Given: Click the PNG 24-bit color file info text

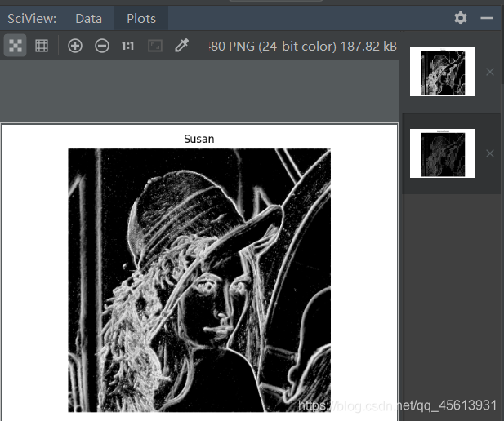Looking at the screenshot, I should click(x=303, y=47).
